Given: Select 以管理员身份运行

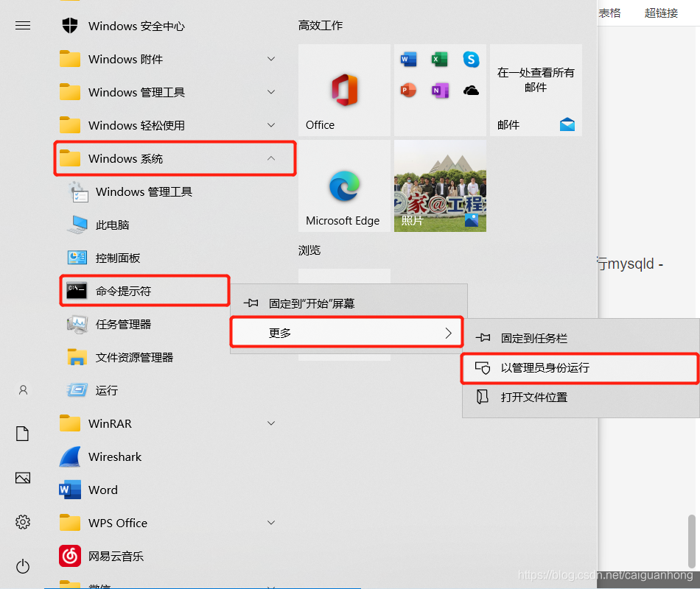Looking at the screenshot, I should (579, 368).
